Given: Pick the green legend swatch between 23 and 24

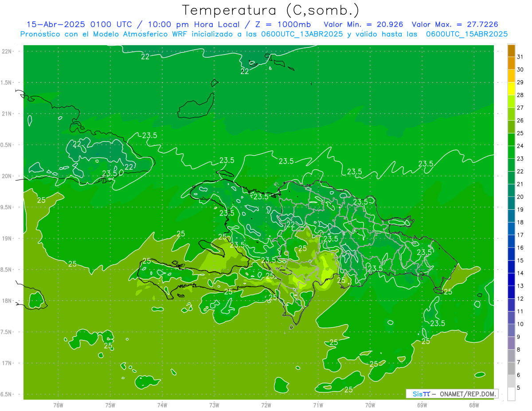Looking at the screenshot, I should (511, 153).
